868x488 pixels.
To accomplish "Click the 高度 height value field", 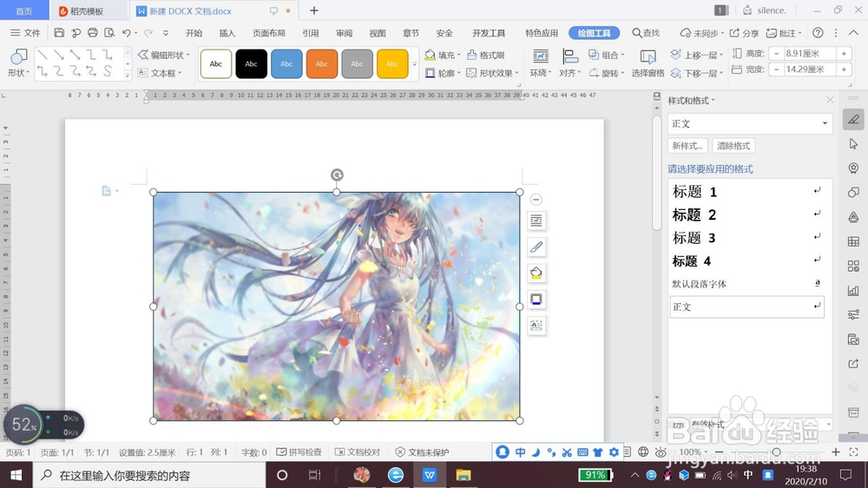I will click(x=810, y=54).
